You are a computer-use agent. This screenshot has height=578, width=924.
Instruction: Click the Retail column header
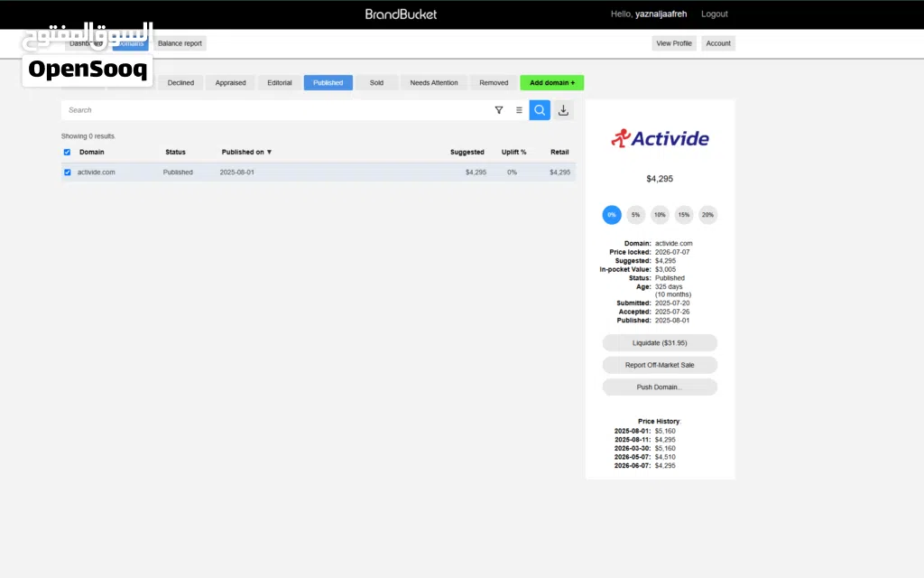[x=559, y=152]
